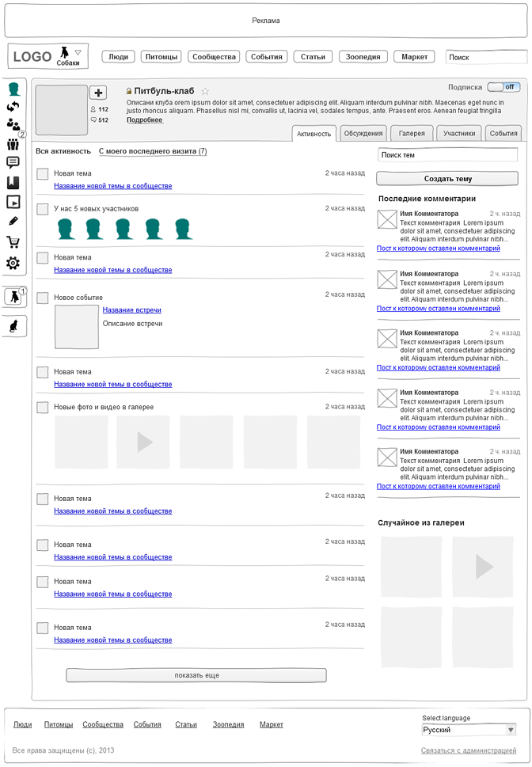The width and height of the screenshot is (532, 767).
Task: Toggle the Подписка subscription switch
Action: tap(503, 87)
